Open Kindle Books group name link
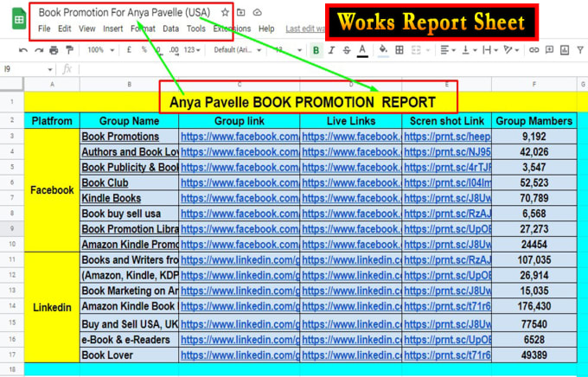 112,198
